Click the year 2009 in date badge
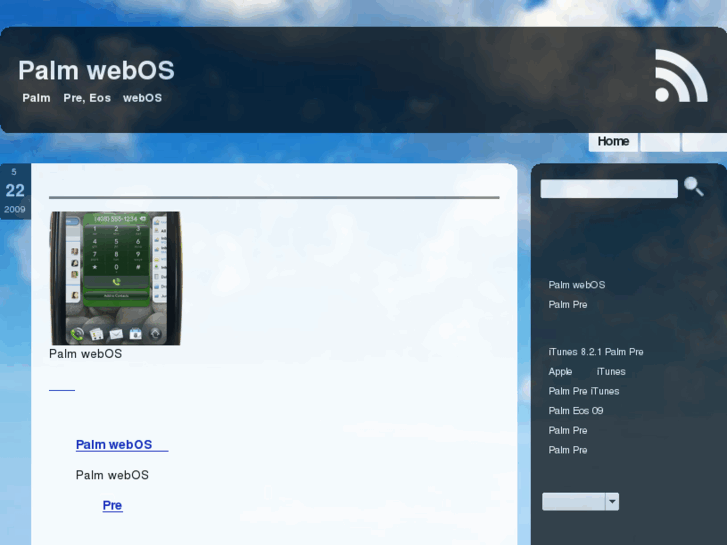This screenshot has width=727, height=545. tap(15, 210)
